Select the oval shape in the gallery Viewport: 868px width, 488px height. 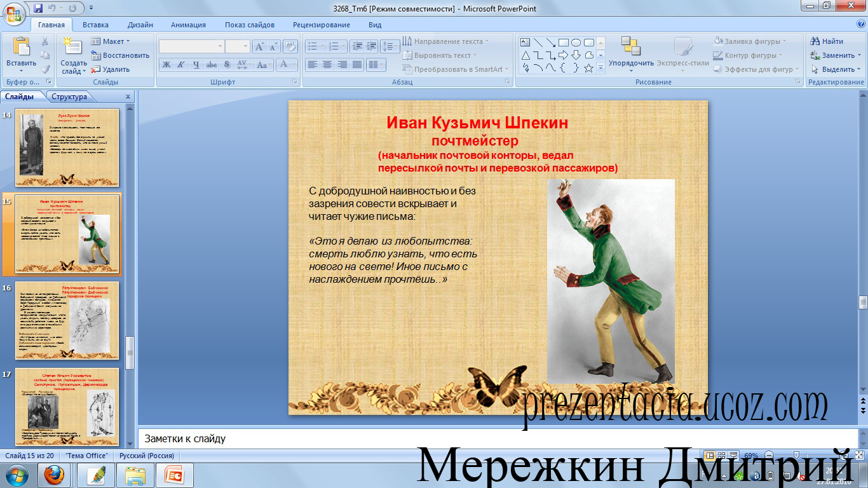tap(576, 43)
